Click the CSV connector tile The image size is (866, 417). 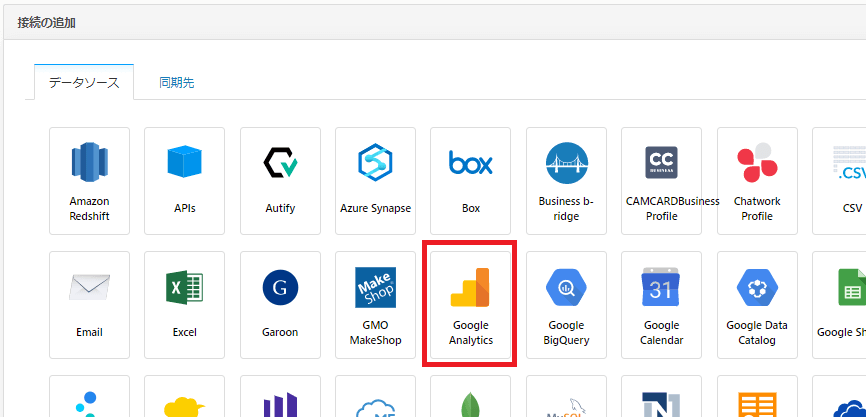pyautogui.click(x=839, y=181)
